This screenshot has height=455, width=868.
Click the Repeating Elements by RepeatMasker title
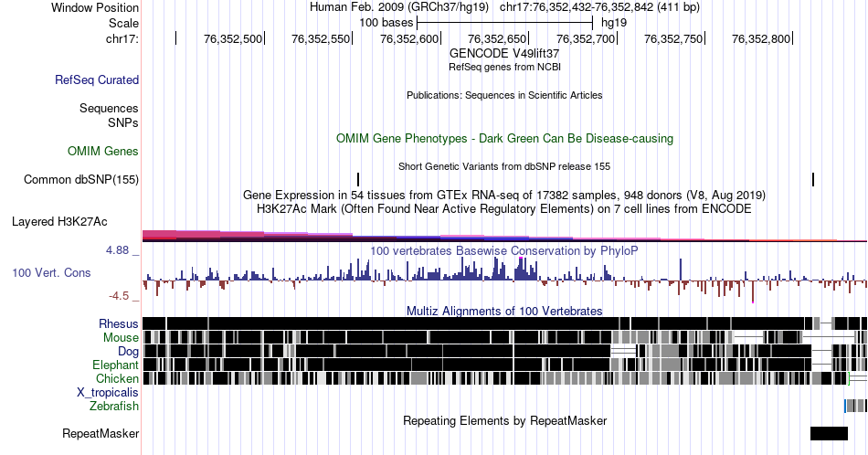pyautogui.click(x=504, y=420)
